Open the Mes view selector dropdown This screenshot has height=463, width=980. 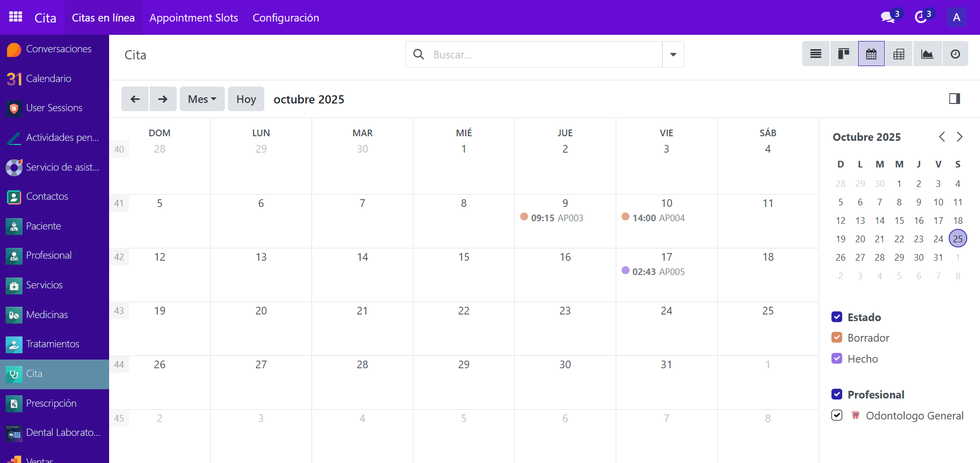coord(201,99)
